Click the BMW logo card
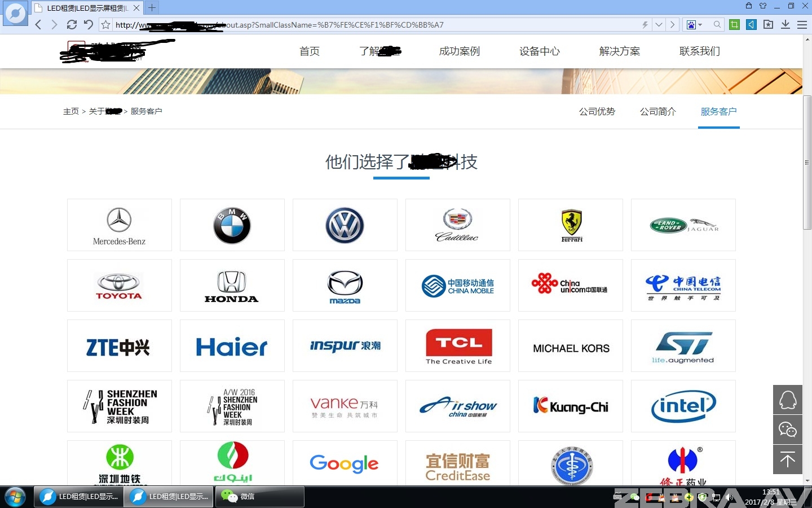 pos(232,225)
